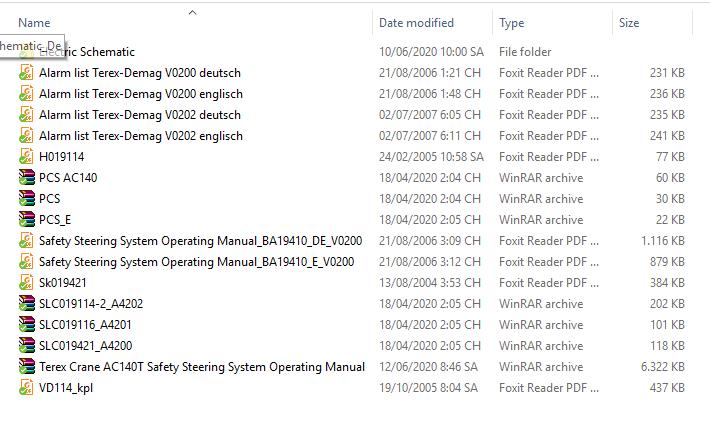Select Safety Steering System Operating Manual_BA19410_DE_V0200
710x444 pixels.
(x=201, y=241)
